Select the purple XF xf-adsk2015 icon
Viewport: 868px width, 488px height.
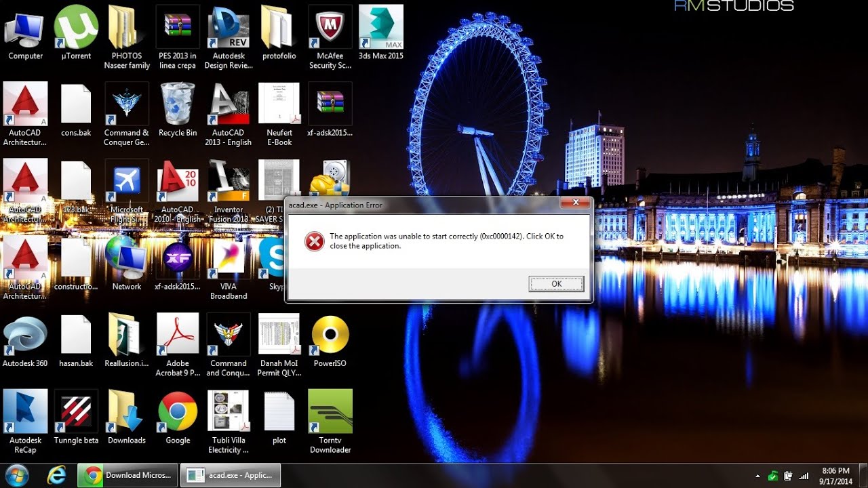(x=178, y=264)
